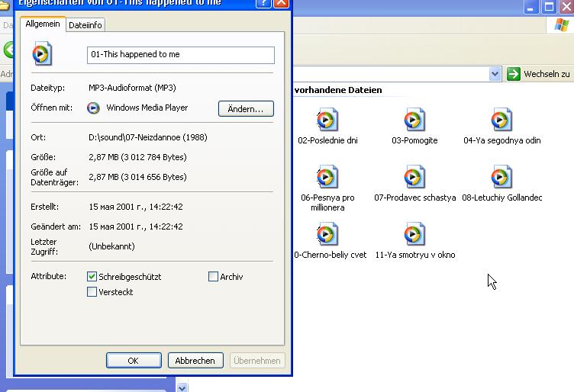Select the 04-Ya segodnya odin file icon

pos(501,120)
